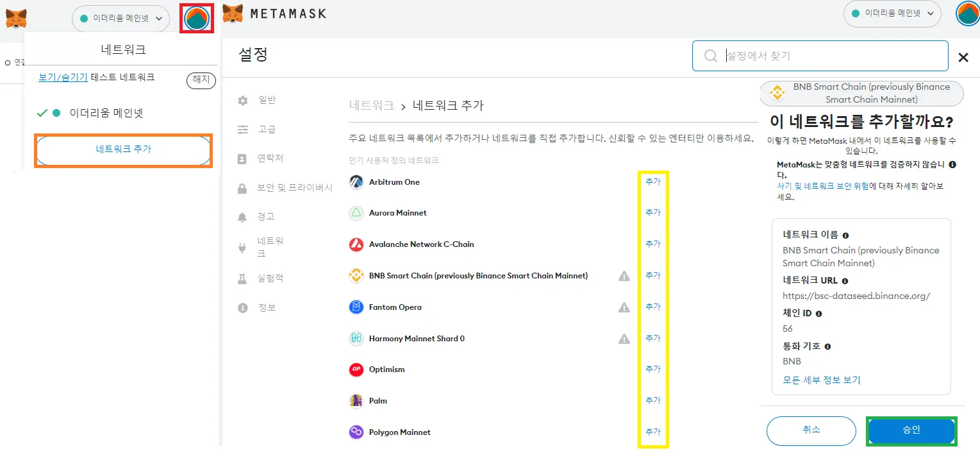This screenshot has width=980, height=451.
Task: Open the Advanced settings tab
Action: click(x=267, y=129)
